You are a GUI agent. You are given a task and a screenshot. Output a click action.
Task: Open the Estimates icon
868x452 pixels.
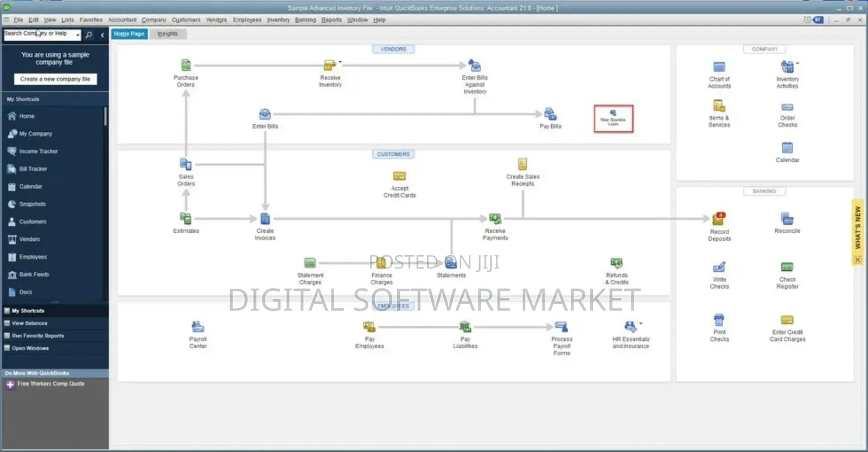pyautogui.click(x=186, y=218)
